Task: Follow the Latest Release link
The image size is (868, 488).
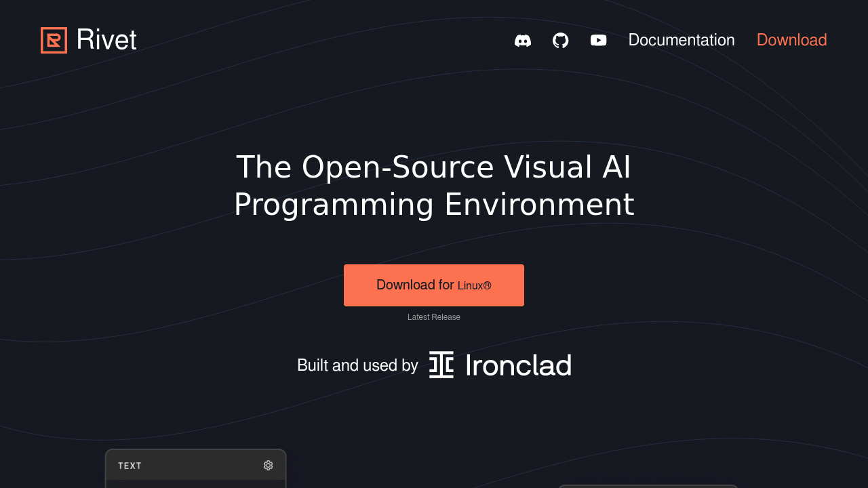Action: (434, 317)
